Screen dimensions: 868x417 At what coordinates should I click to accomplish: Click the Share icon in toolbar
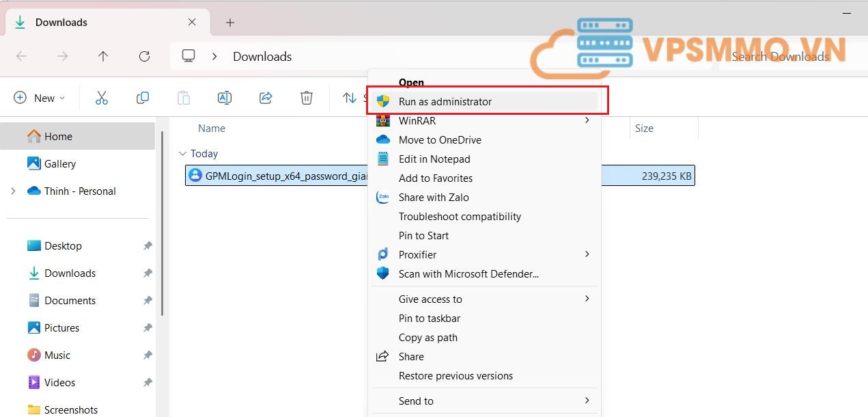coord(266,98)
